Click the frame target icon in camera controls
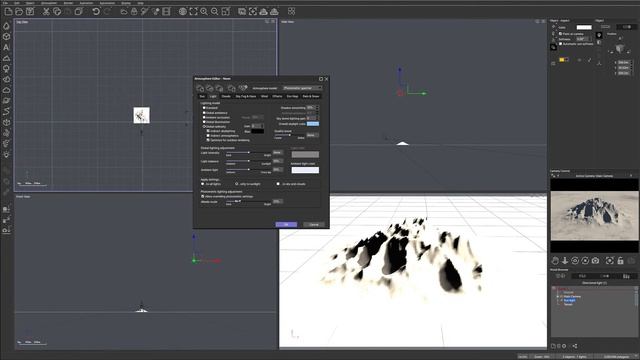This screenshot has height=360, width=640. [x=609, y=260]
